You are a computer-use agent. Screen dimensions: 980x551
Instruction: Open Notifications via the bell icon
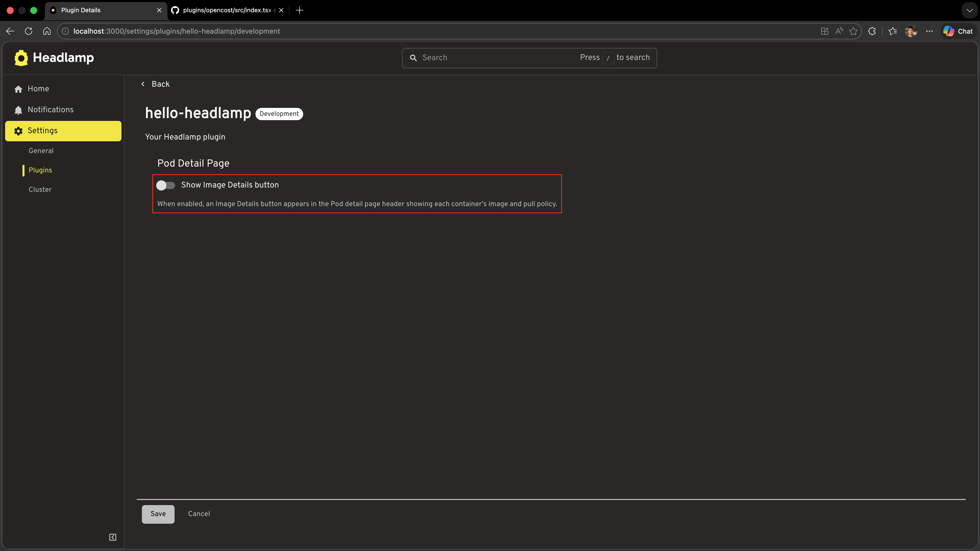(18, 109)
